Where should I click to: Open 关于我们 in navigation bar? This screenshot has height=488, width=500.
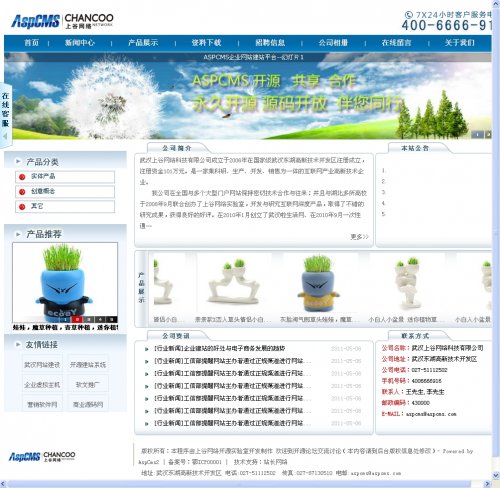(x=459, y=43)
